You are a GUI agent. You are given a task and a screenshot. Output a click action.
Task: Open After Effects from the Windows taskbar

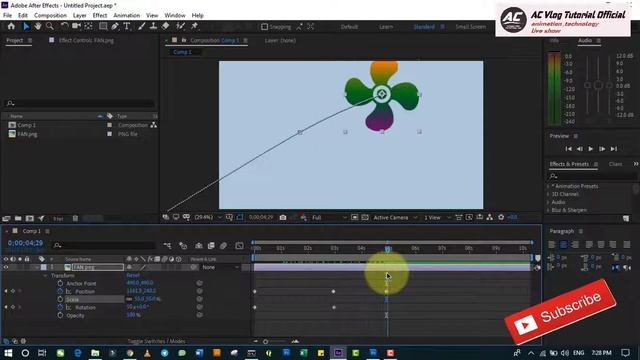click(x=338, y=353)
